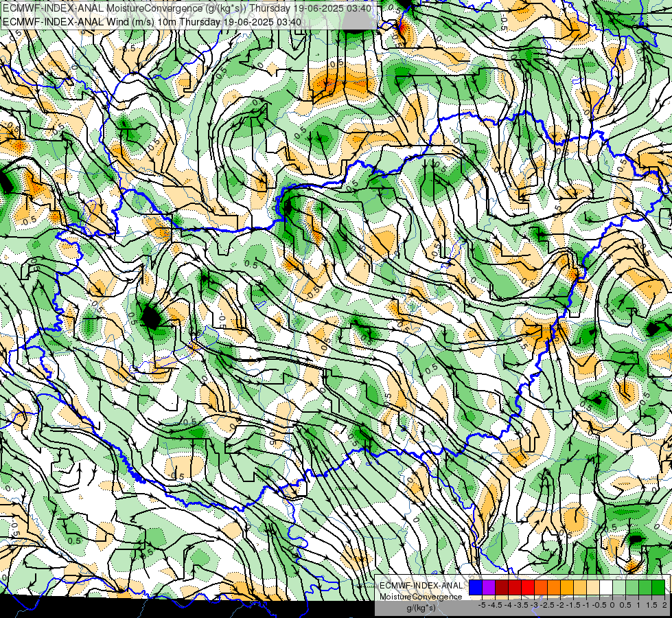Select the white legend swatch between -0.5 and 0
Image resolution: width=672 pixels, height=618 pixels.
pyautogui.click(x=606, y=587)
